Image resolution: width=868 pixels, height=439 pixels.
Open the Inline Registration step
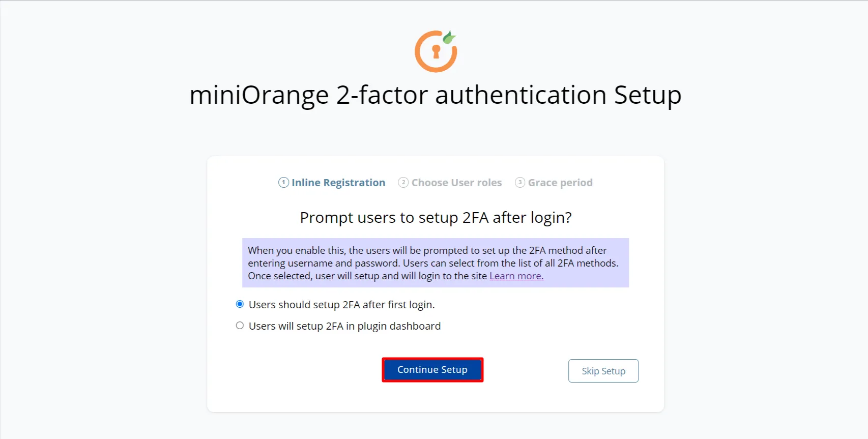click(338, 182)
